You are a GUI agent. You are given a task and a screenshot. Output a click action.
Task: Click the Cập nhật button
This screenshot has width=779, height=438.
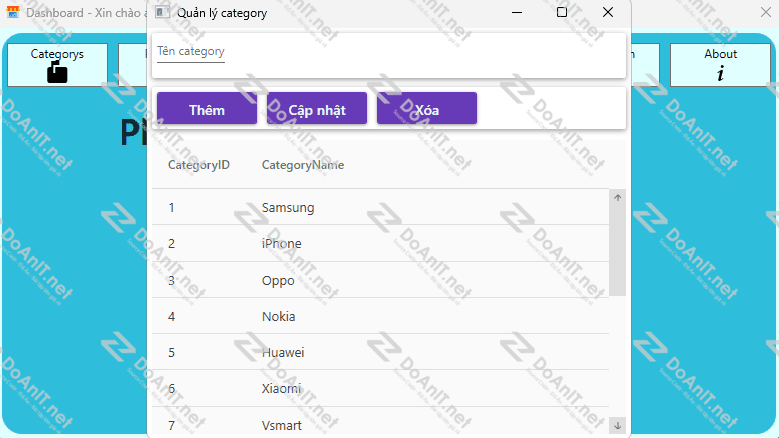pyautogui.click(x=317, y=108)
